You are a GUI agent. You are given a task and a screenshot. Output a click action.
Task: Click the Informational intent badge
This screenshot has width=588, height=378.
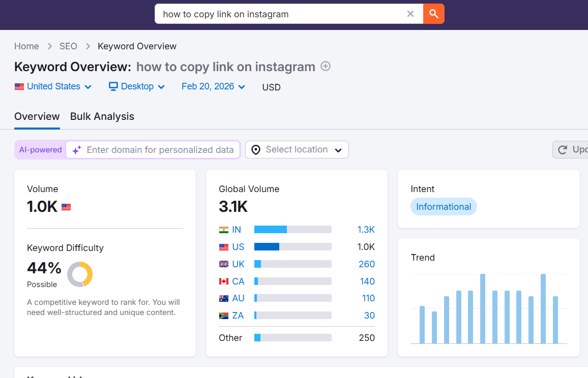pos(444,206)
